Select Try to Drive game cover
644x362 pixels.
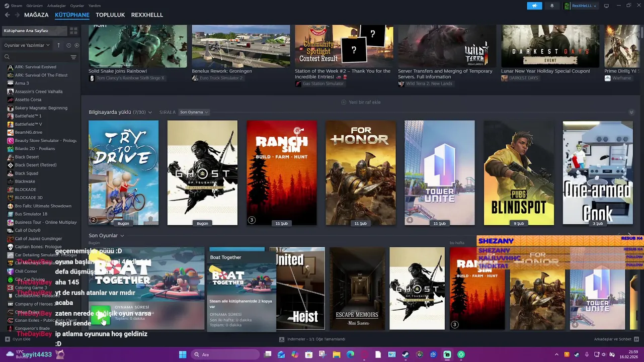click(x=123, y=172)
